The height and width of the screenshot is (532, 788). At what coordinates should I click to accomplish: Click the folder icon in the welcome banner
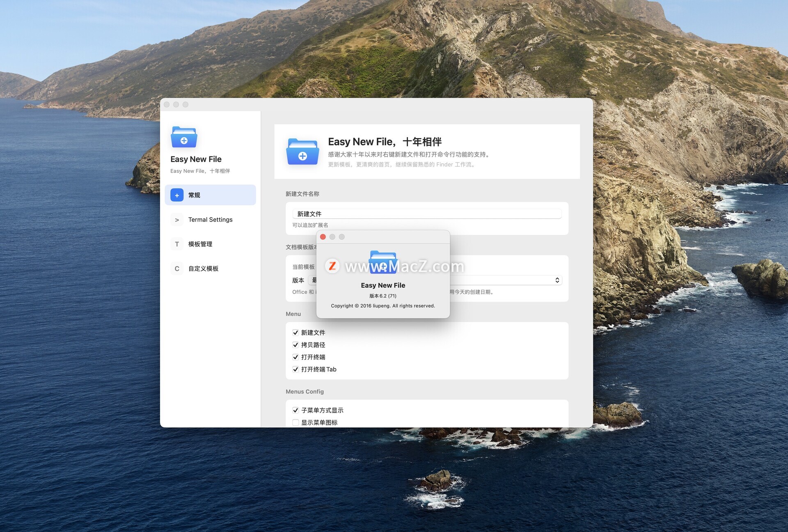point(302,151)
